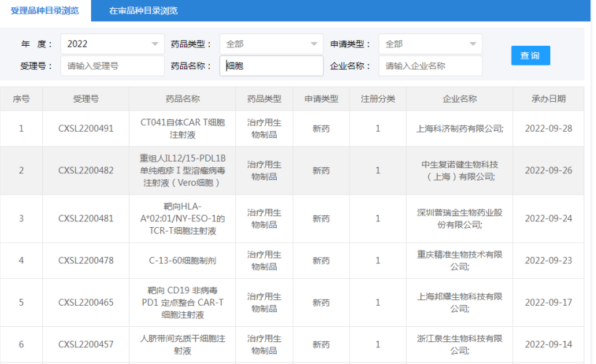Click 上海科济制药有限公司 company cell
The width and height of the screenshot is (596, 364).
[459, 129]
